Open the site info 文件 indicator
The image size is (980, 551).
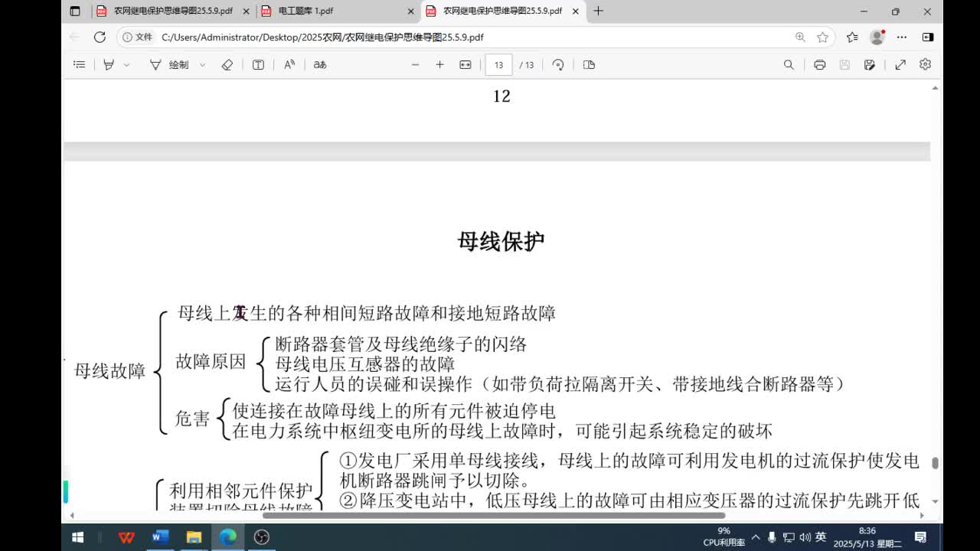(138, 37)
